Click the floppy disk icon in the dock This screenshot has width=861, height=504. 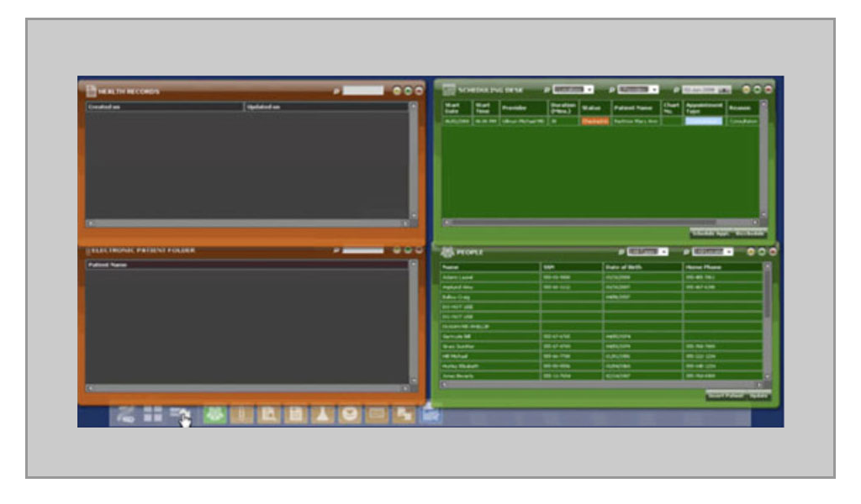[x=296, y=414]
